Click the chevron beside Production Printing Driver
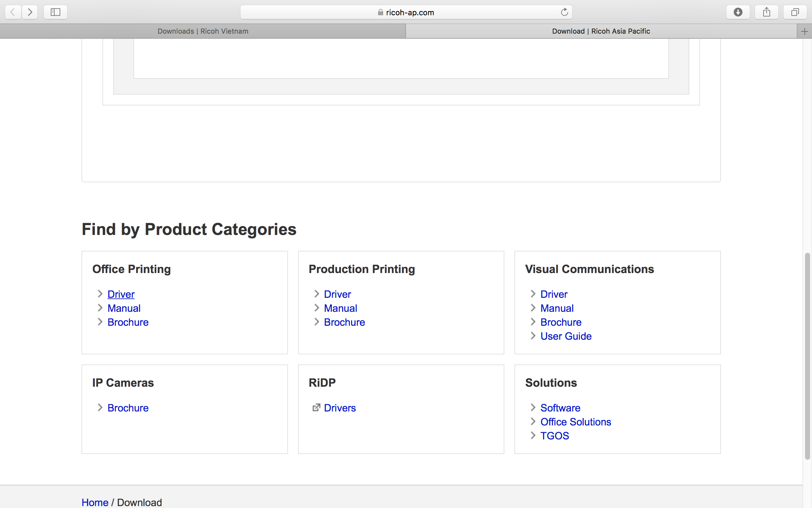The image size is (812, 508). [x=316, y=294]
